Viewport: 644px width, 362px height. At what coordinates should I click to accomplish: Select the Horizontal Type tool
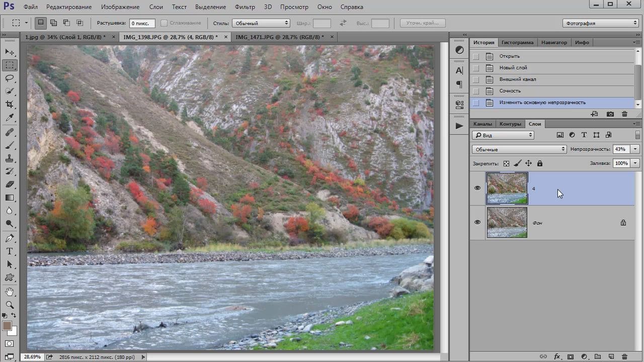pyautogui.click(x=10, y=251)
